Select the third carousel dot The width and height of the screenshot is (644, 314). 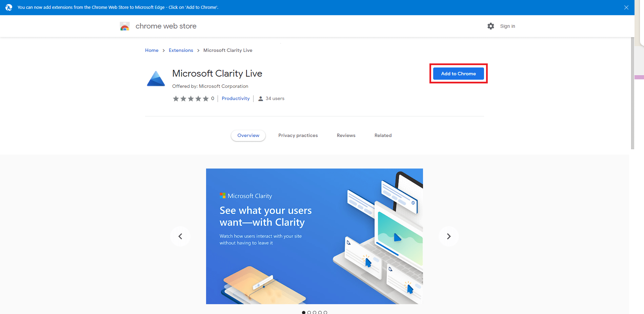(315, 312)
